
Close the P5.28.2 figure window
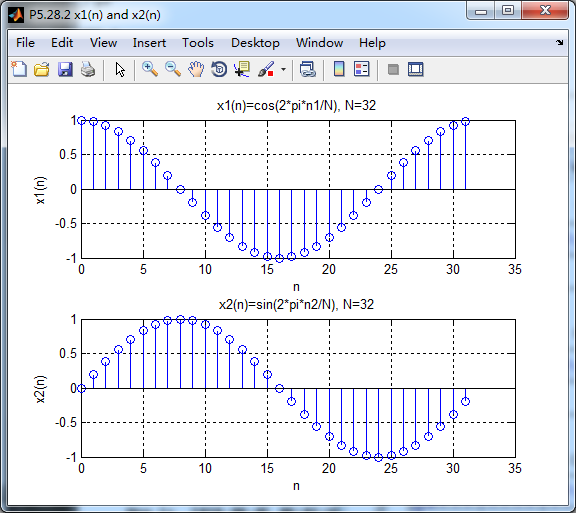point(545,11)
